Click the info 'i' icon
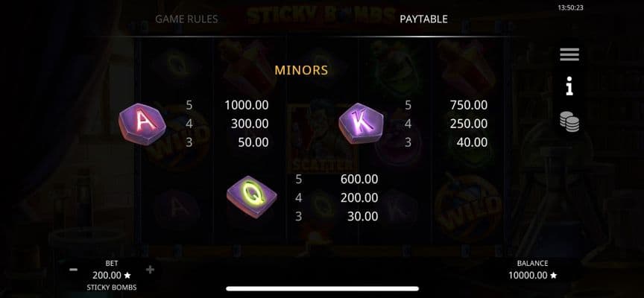 click(569, 88)
